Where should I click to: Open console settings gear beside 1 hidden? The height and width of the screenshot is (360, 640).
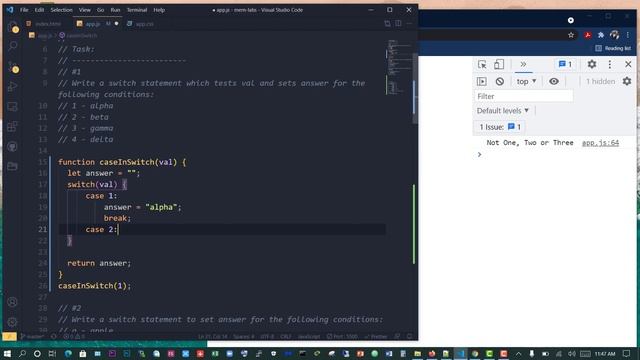point(627,81)
